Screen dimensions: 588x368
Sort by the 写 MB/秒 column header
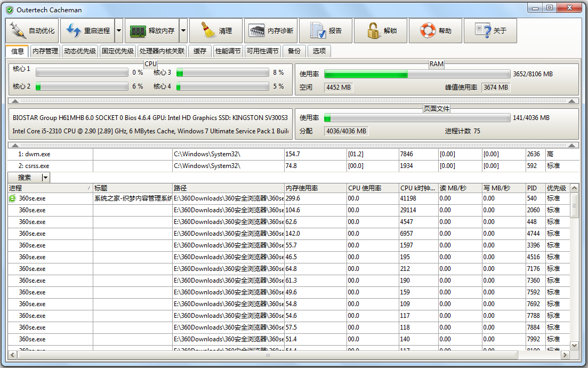click(x=504, y=188)
